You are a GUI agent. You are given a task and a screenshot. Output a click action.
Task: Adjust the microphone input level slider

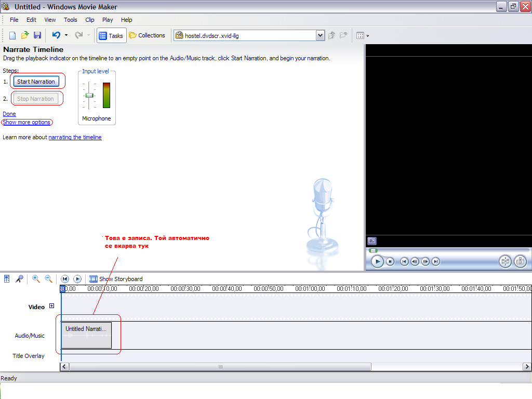(89, 96)
